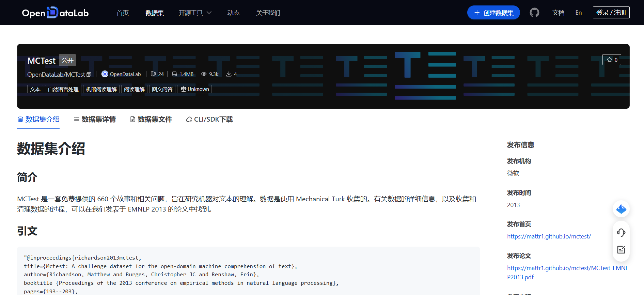The image size is (644, 295).
Task: Click the download count icon
Action: click(x=229, y=74)
